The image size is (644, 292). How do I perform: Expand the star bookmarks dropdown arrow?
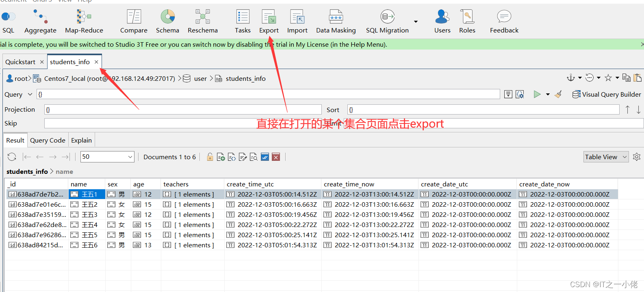(x=617, y=78)
